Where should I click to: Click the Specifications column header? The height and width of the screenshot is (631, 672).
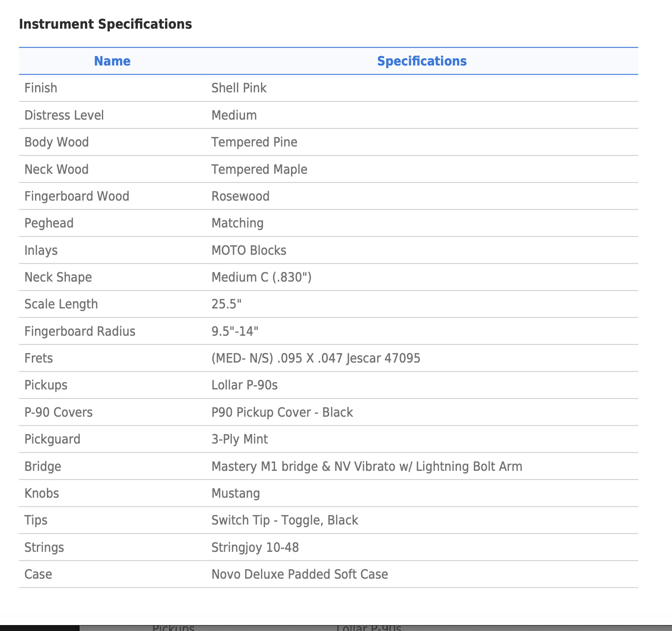[x=422, y=61]
